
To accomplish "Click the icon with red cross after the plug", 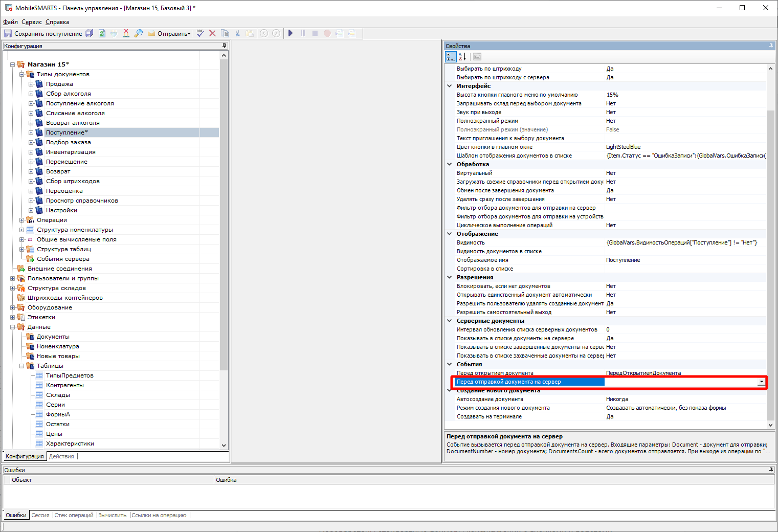I will point(126,33).
